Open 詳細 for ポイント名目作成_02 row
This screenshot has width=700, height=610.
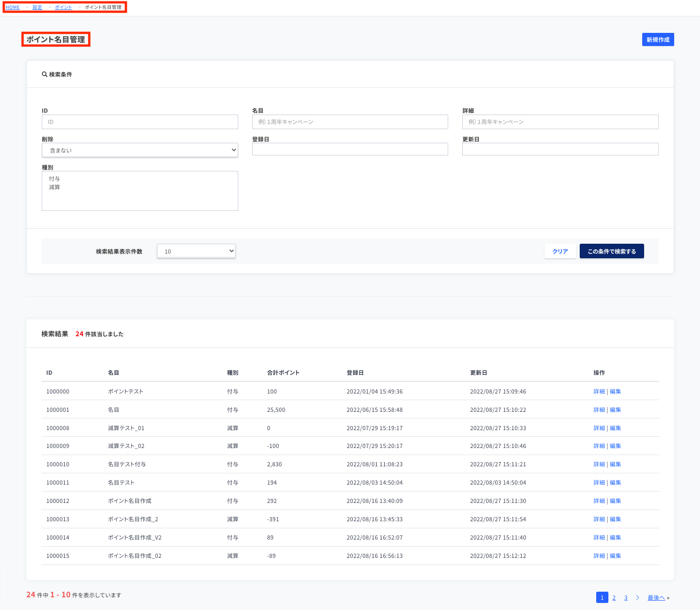pyautogui.click(x=599, y=556)
